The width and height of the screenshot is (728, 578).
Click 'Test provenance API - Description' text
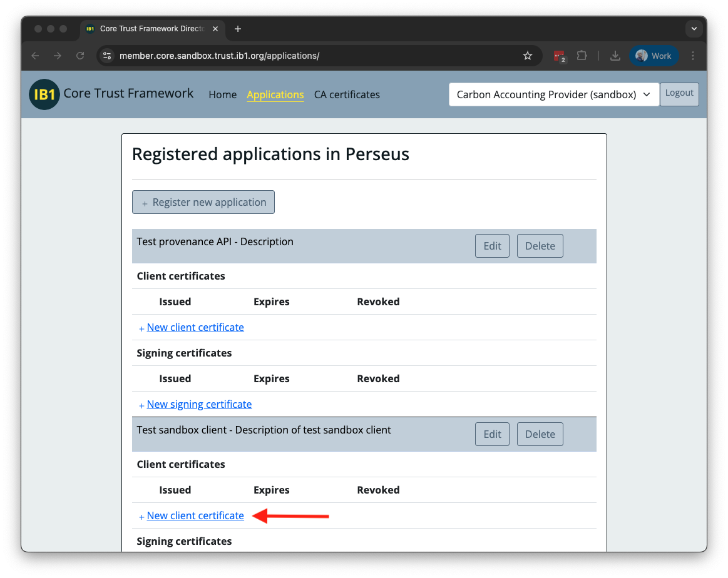point(215,241)
